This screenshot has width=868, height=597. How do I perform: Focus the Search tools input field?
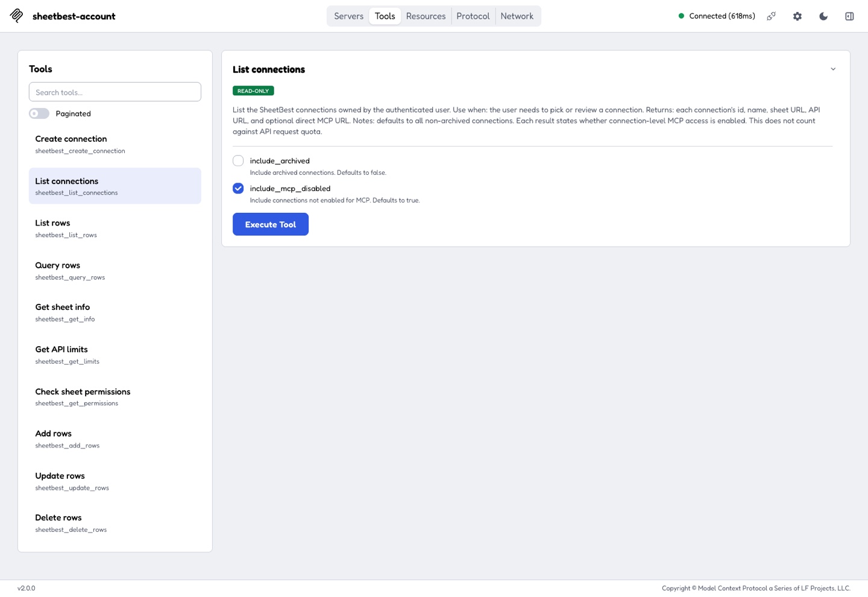click(115, 92)
